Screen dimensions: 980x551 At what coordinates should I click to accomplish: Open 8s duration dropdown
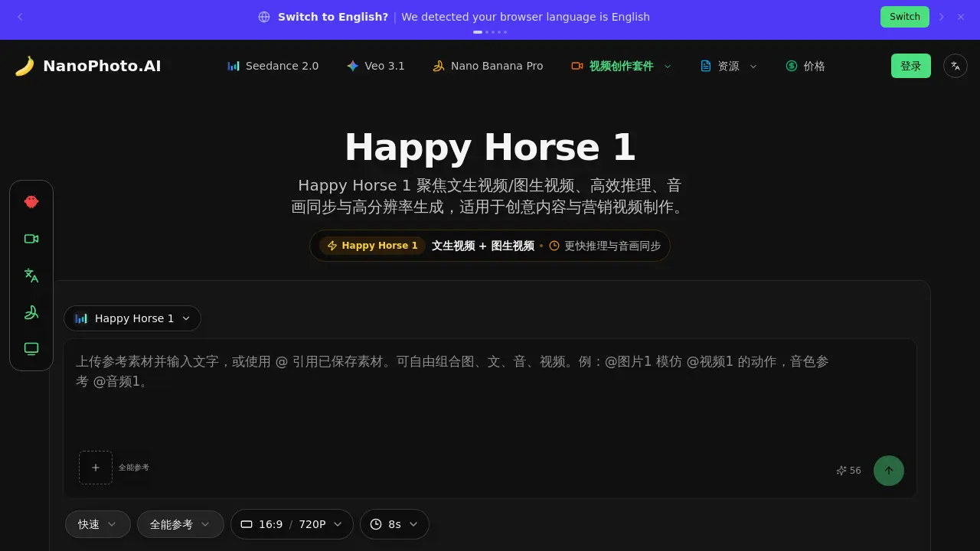coord(394,524)
